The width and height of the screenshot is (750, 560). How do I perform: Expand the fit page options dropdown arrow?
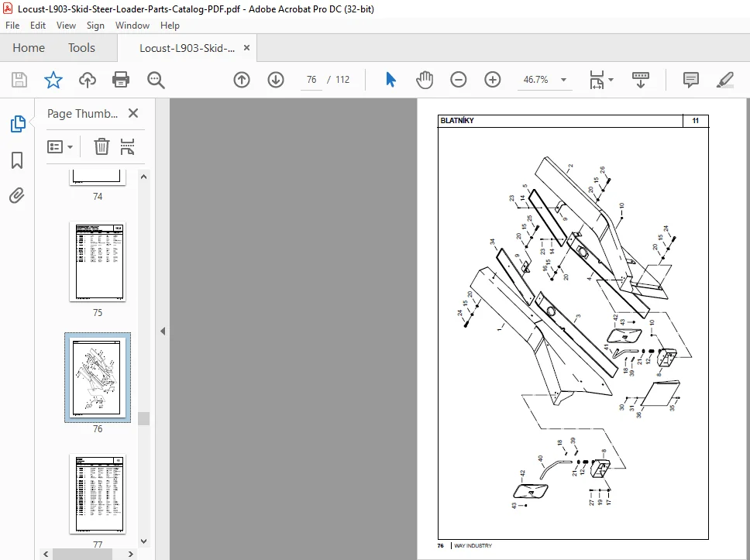(x=611, y=80)
